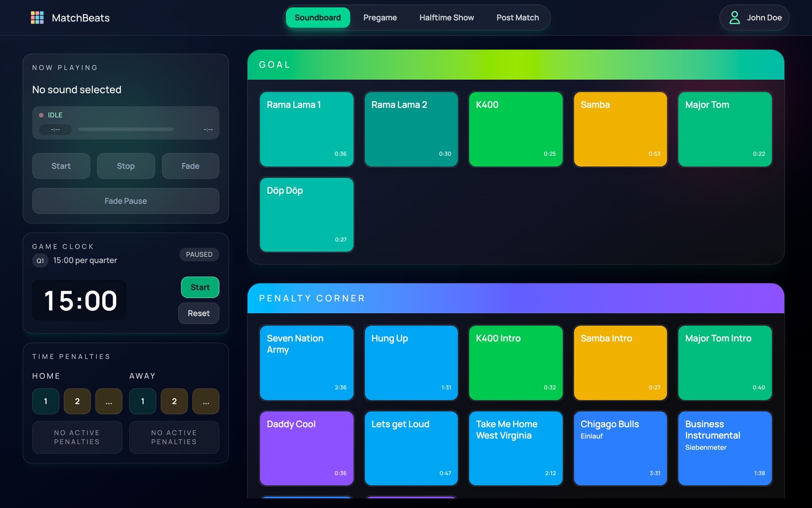
Task: Click the Q1 quarter badge
Action: tap(40, 260)
